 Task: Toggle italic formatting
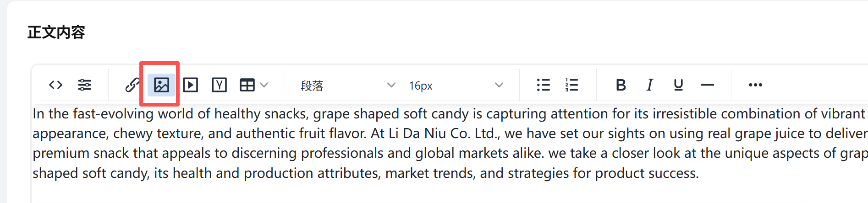(x=649, y=85)
